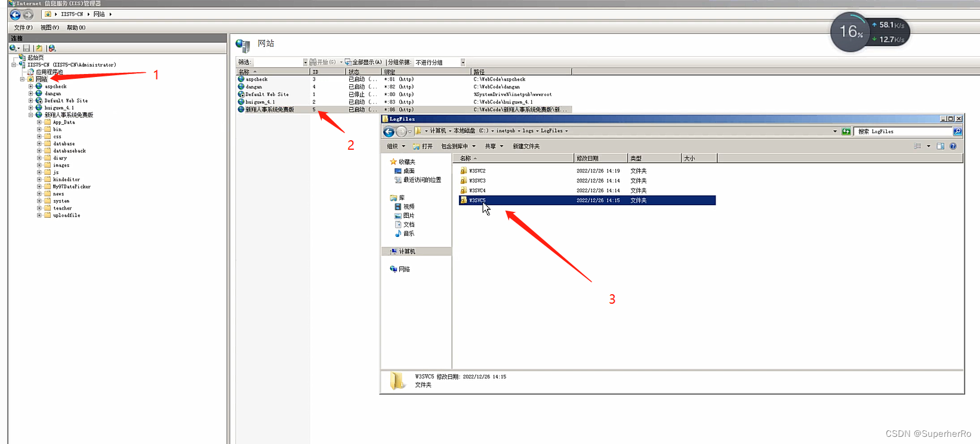
Task: Refresh the LogFiles folder address bar
Action: click(x=846, y=131)
